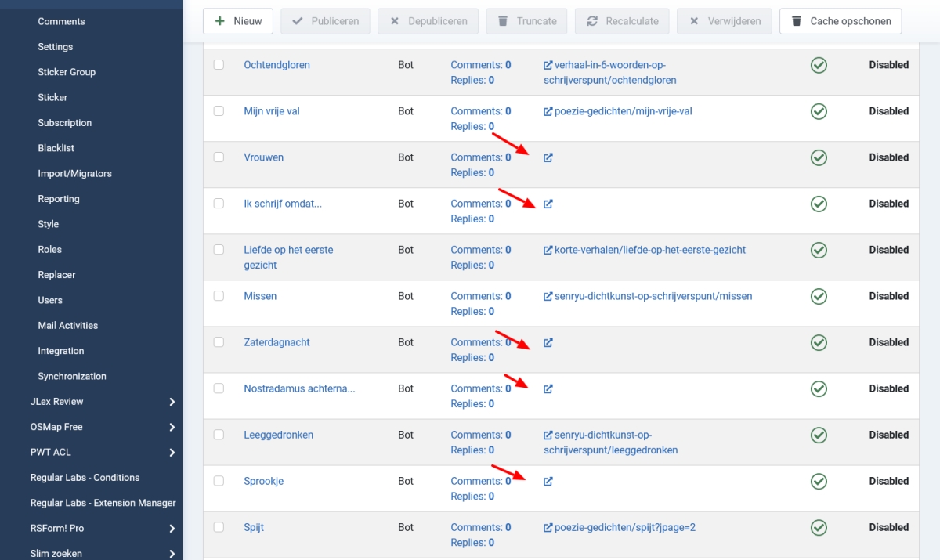The height and width of the screenshot is (560, 940).
Task: Click green checkmark icon in Spijt row
Action: (x=819, y=527)
